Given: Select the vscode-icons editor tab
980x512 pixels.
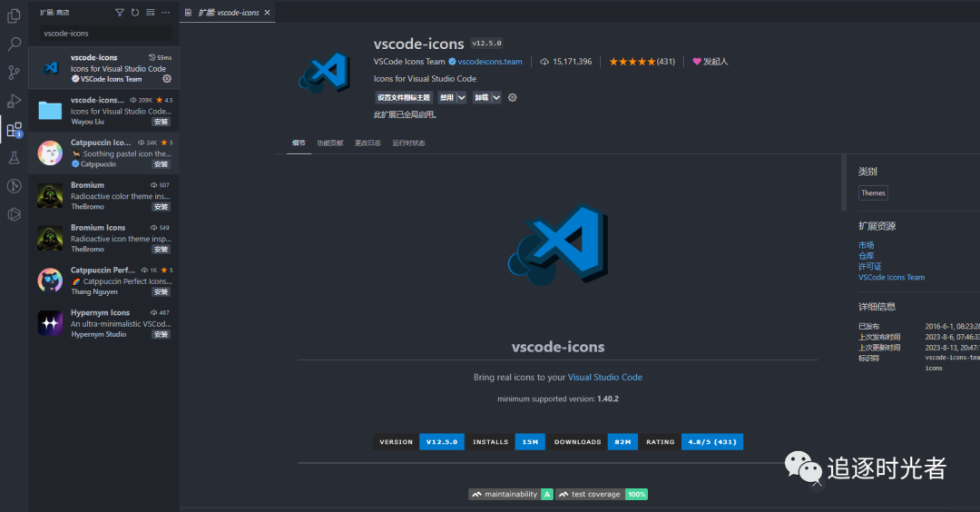Looking at the screenshot, I should pos(228,13).
